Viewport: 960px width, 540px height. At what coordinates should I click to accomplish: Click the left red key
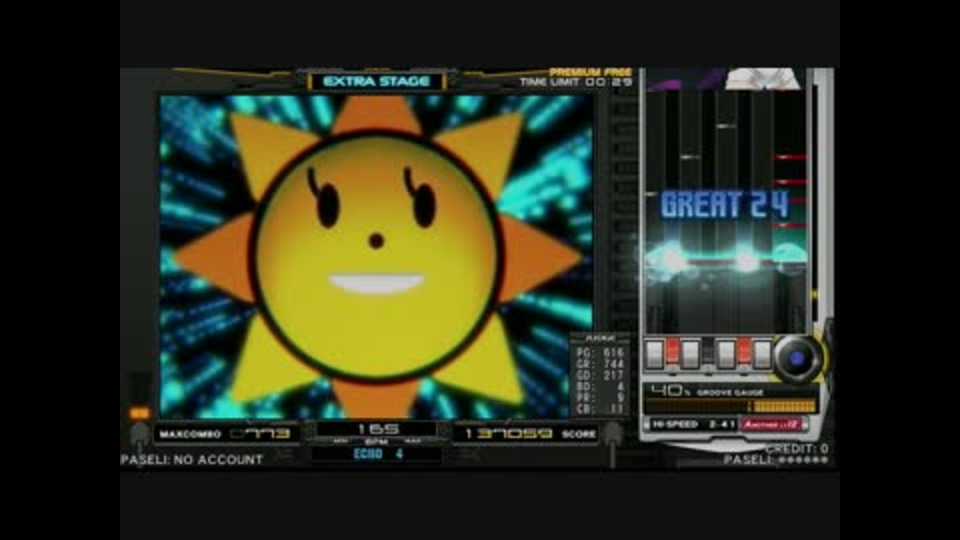[672, 350]
